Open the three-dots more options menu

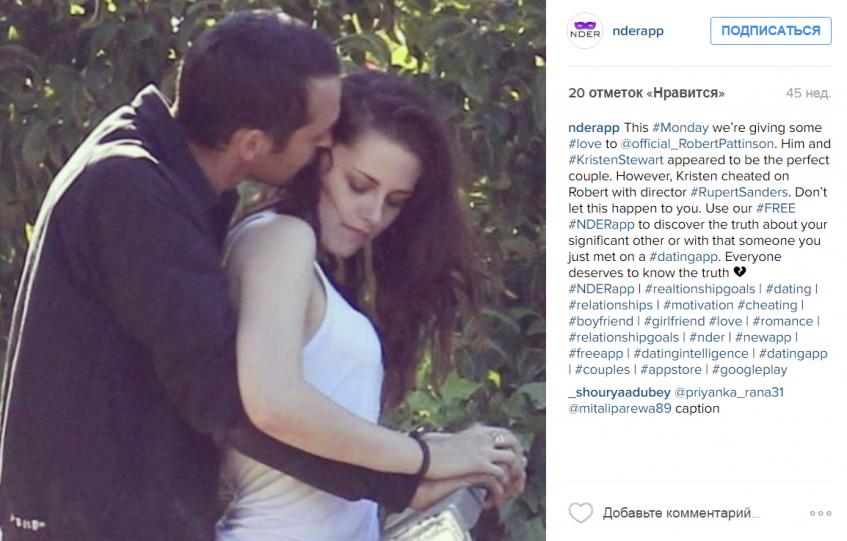pyautogui.click(x=820, y=513)
